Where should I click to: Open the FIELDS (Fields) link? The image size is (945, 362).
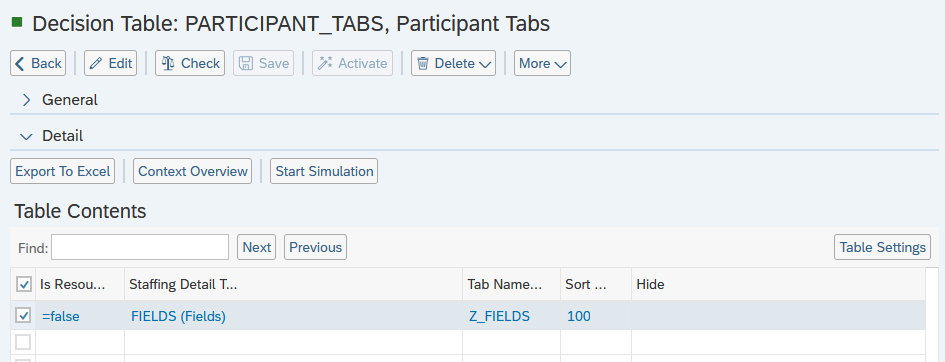pos(178,316)
